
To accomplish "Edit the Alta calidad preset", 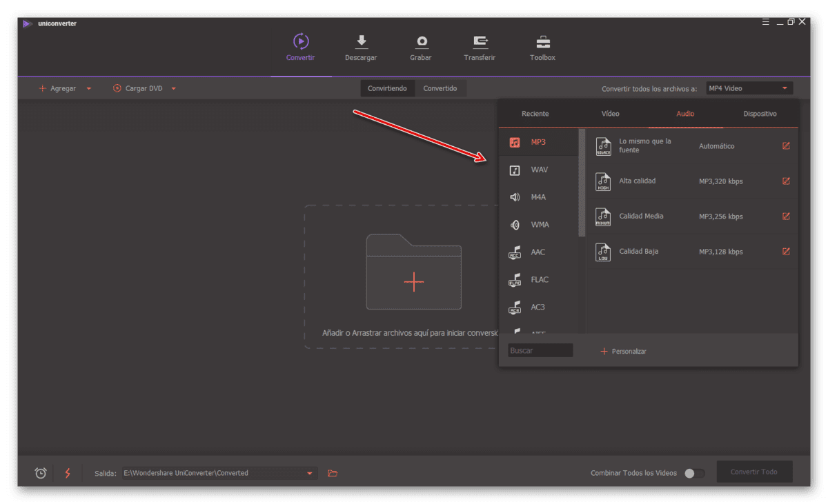I will point(786,181).
